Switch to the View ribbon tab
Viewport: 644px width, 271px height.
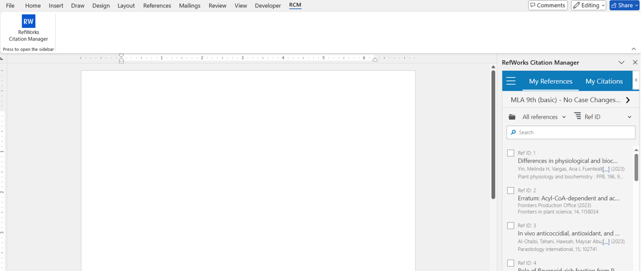[x=241, y=6]
